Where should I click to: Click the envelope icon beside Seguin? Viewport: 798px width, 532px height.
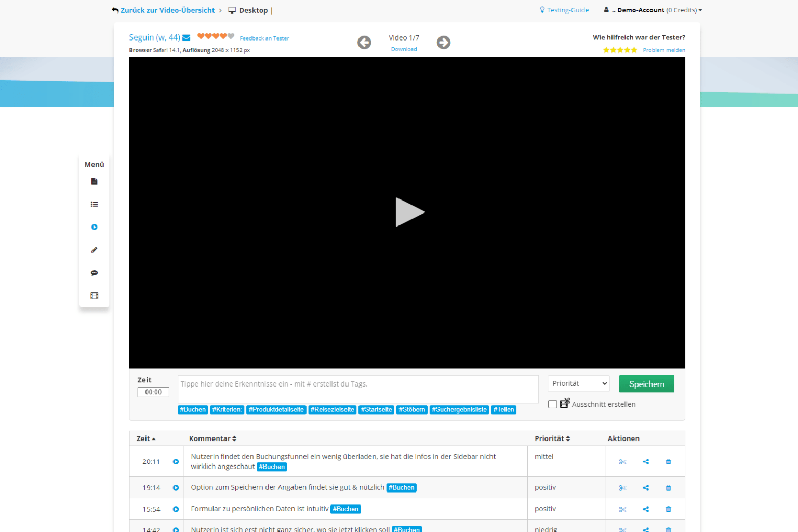pyautogui.click(x=186, y=37)
